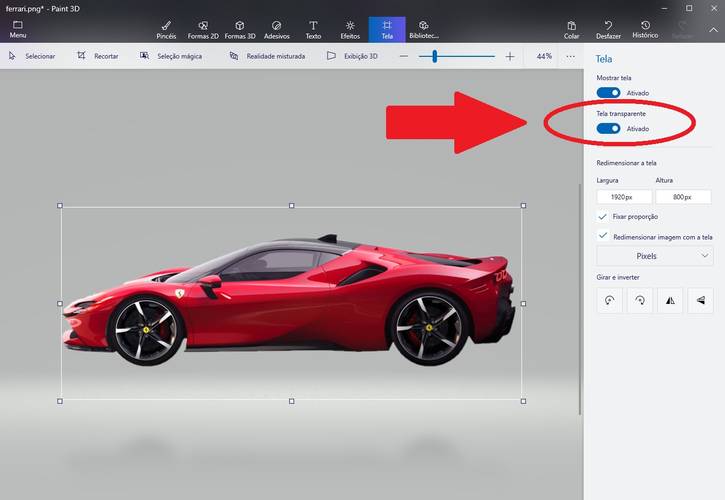Click the bottom-right canvas resize handle

pos(523,401)
